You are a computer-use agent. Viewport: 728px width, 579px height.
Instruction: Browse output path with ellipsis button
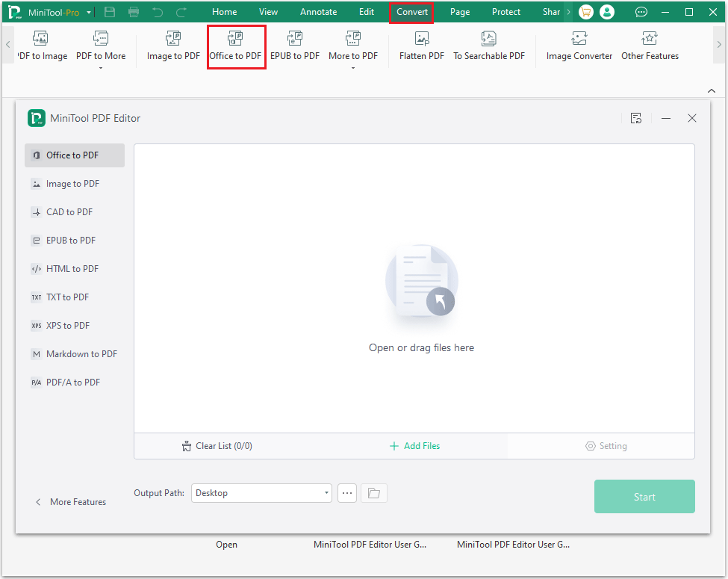(347, 493)
